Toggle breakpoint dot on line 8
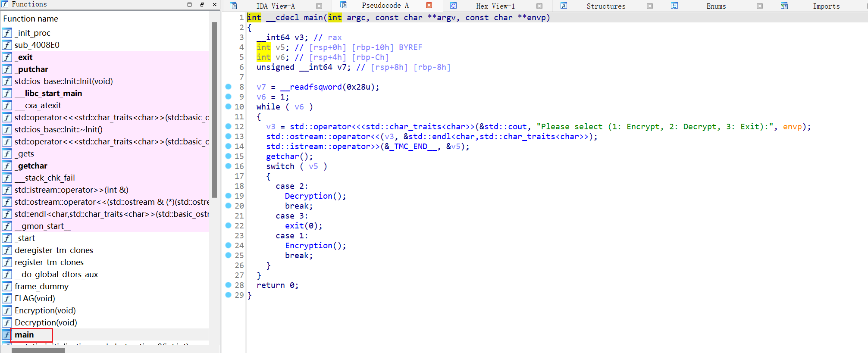The width and height of the screenshot is (868, 353). [229, 87]
